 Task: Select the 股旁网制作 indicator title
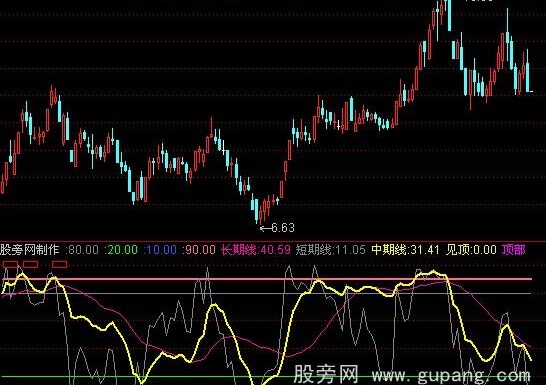pos(30,250)
